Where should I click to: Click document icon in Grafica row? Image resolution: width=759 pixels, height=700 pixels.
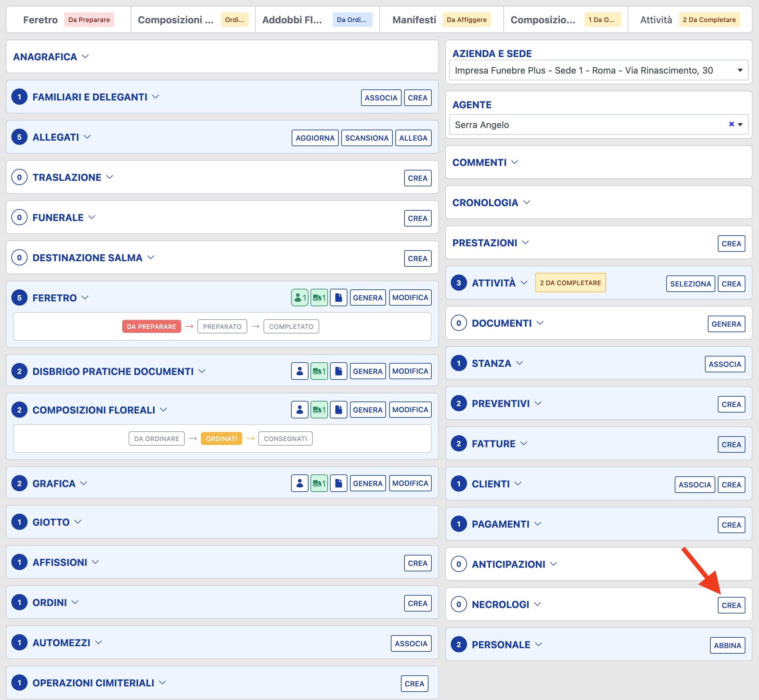point(339,483)
